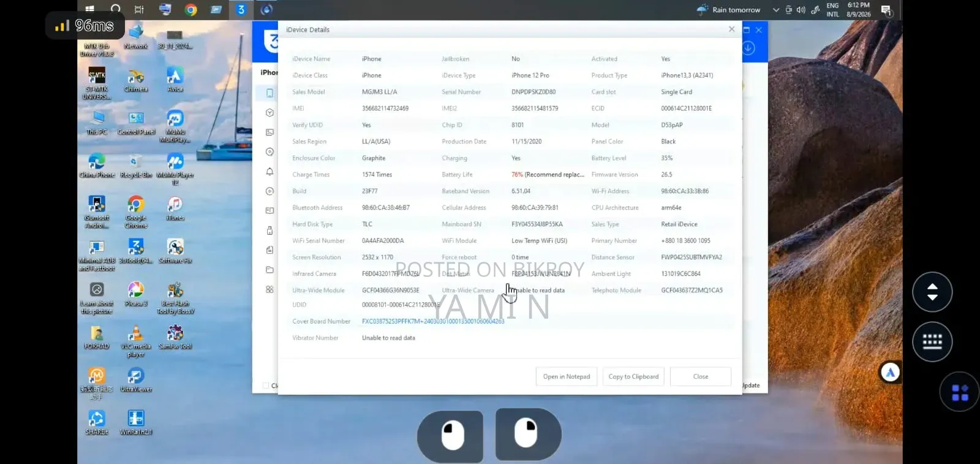The image size is (980, 464).
Task: Click the bell icon in 3uTools sidebar
Action: coord(269,172)
